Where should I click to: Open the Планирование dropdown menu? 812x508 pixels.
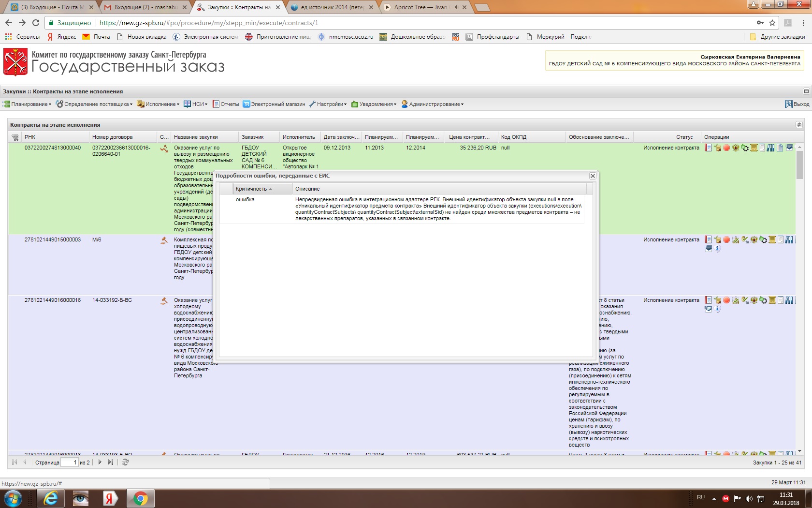[27, 104]
